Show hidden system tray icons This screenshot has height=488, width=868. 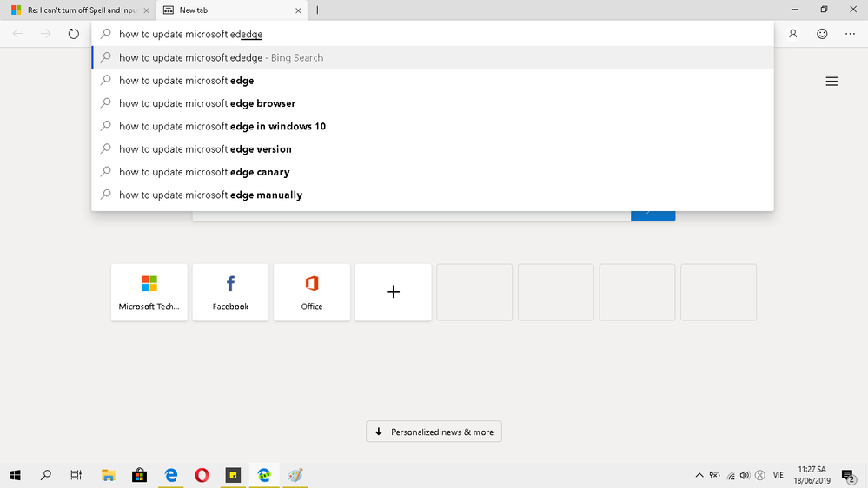[699, 475]
